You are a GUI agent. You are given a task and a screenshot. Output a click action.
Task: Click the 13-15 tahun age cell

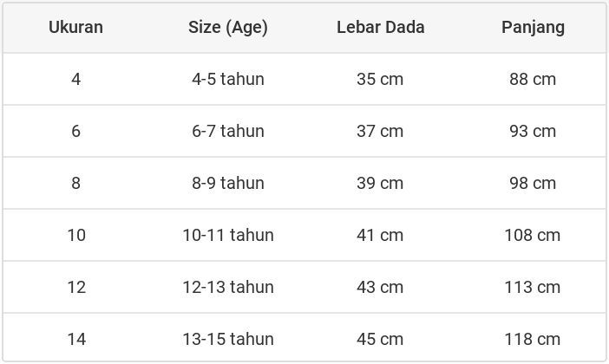(x=228, y=339)
